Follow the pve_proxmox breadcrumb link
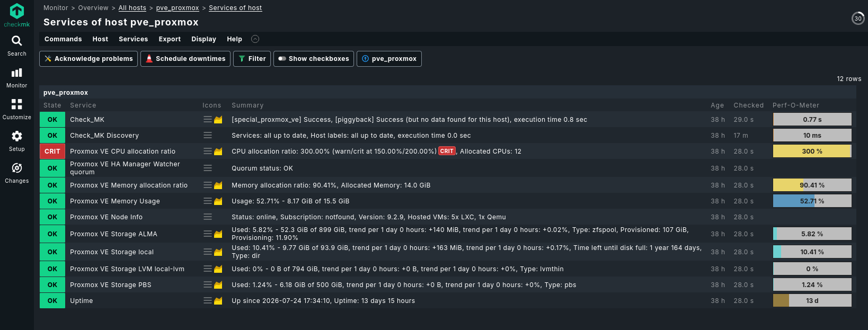This screenshot has height=330, width=868. [178, 8]
